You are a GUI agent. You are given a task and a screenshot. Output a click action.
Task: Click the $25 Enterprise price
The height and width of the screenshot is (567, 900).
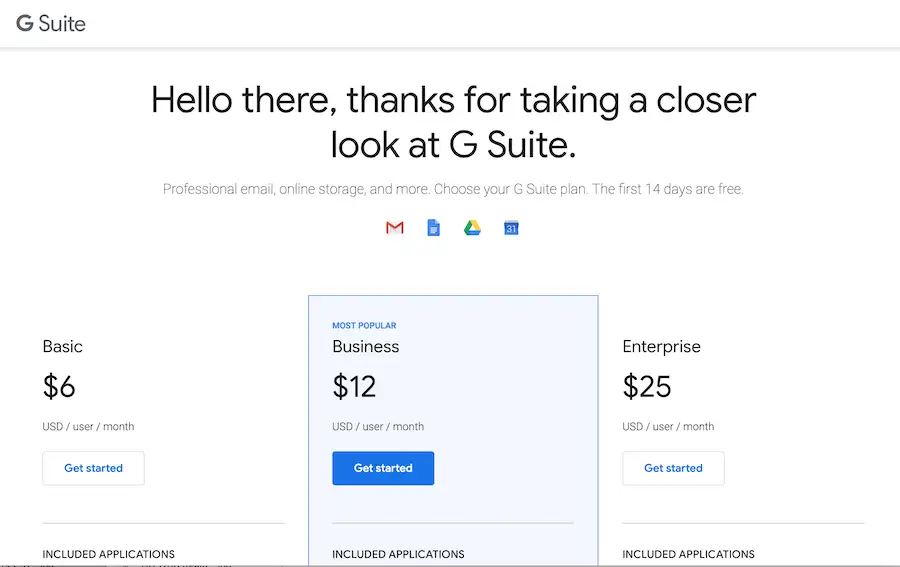[647, 386]
